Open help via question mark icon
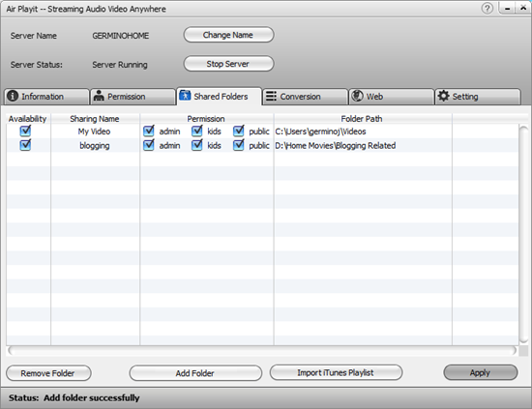This screenshot has width=532, height=409. point(488,8)
